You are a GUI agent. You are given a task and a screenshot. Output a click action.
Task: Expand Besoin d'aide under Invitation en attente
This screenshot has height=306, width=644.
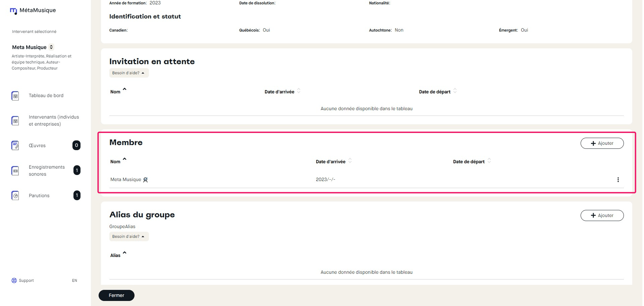(x=129, y=73)
